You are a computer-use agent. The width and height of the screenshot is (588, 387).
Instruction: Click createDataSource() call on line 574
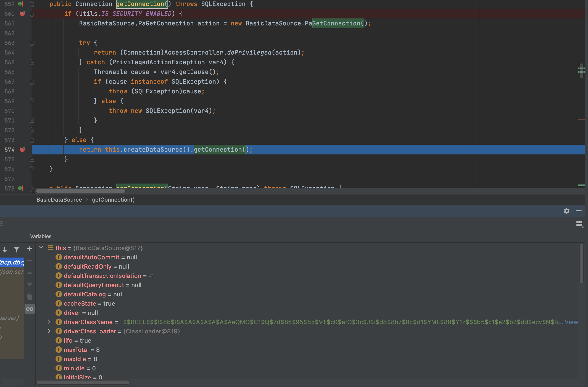156,149
